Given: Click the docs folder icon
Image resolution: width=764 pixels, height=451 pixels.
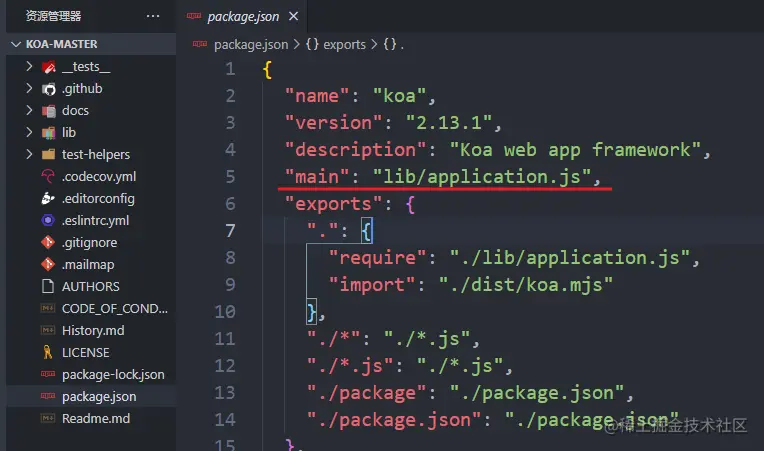Looking at the screenshot, I should [x=49, y=111].
